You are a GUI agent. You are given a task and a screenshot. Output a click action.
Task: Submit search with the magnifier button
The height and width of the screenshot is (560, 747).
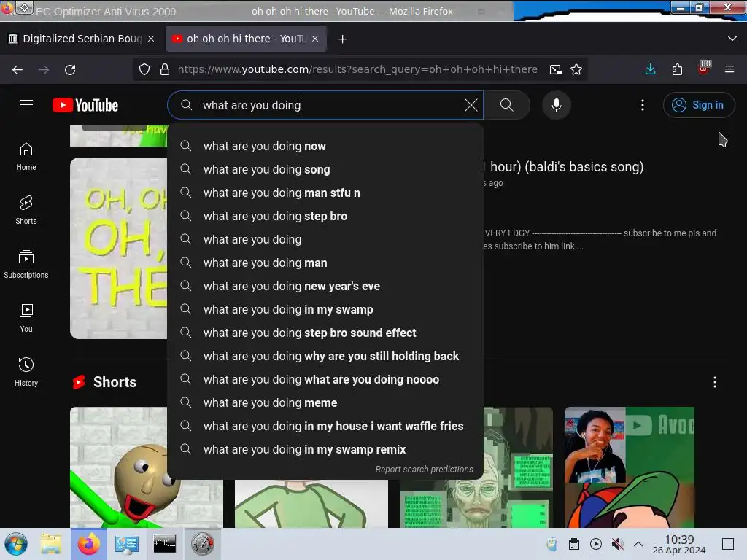506,105
